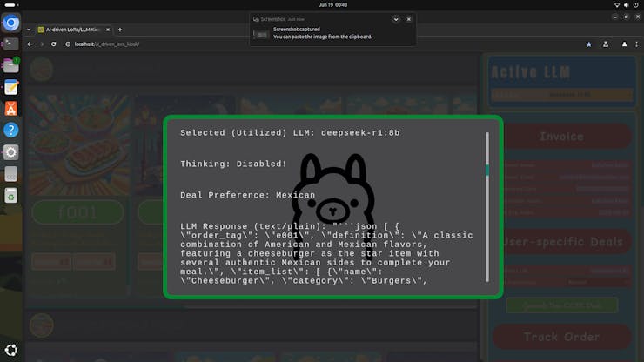The height and width of the screenshot is (362, 644).
Task: Click the LLM response dialog scrollbar
Action: pyautogui.click(x=487, y=207)
